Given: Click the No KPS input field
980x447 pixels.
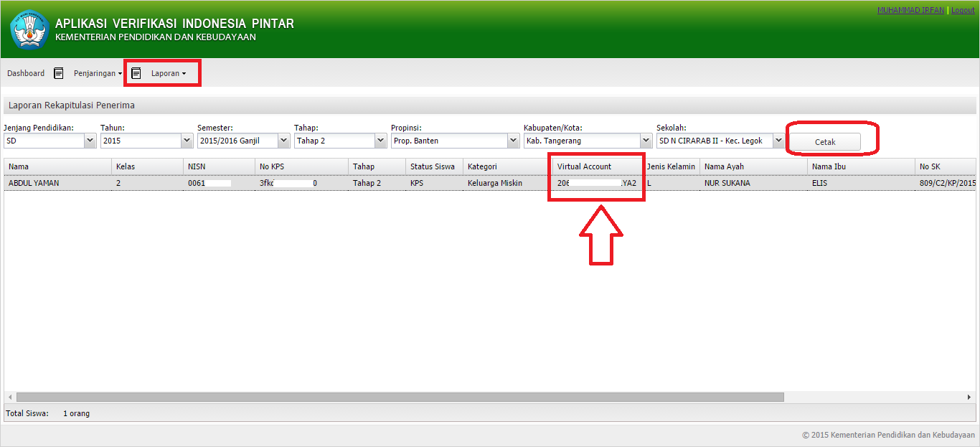Looking at the screenshot, I should click(x=294, y=182).
